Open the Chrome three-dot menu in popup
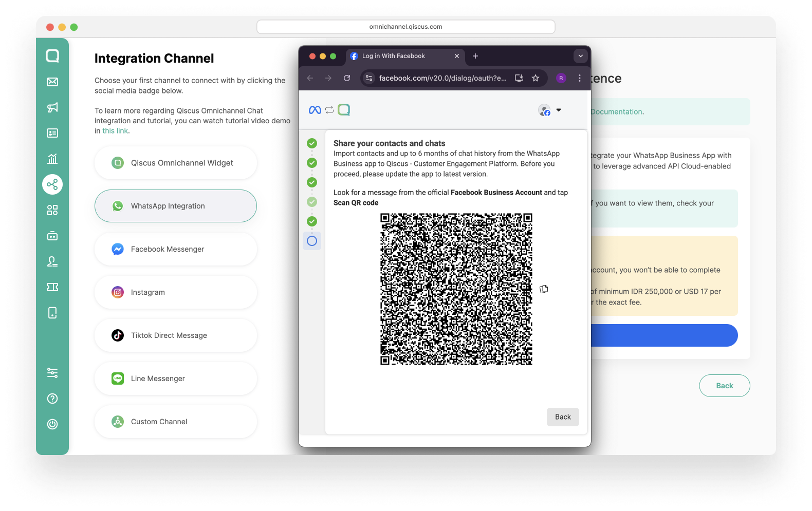This screenshot has width=812, height=511. (580, 78)
